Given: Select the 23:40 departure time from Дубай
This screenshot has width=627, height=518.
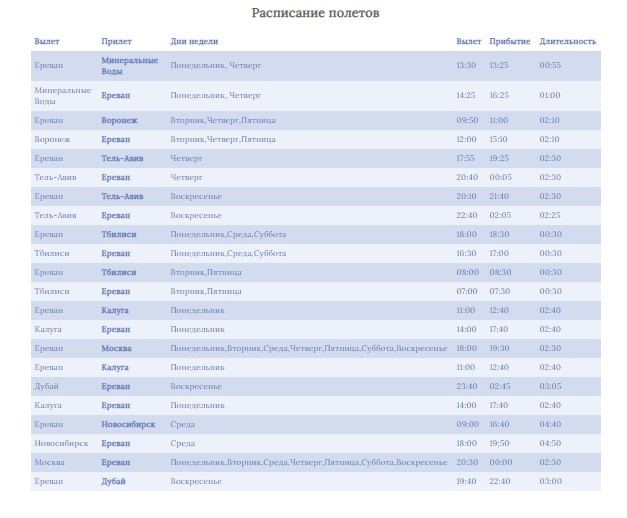Looking at the screenshot, I should tap(467, 386).
